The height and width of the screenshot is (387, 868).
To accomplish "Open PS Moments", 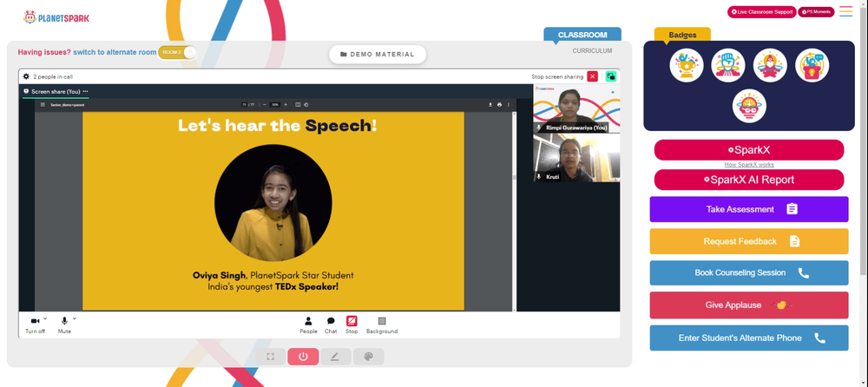I will coord(816,11).
